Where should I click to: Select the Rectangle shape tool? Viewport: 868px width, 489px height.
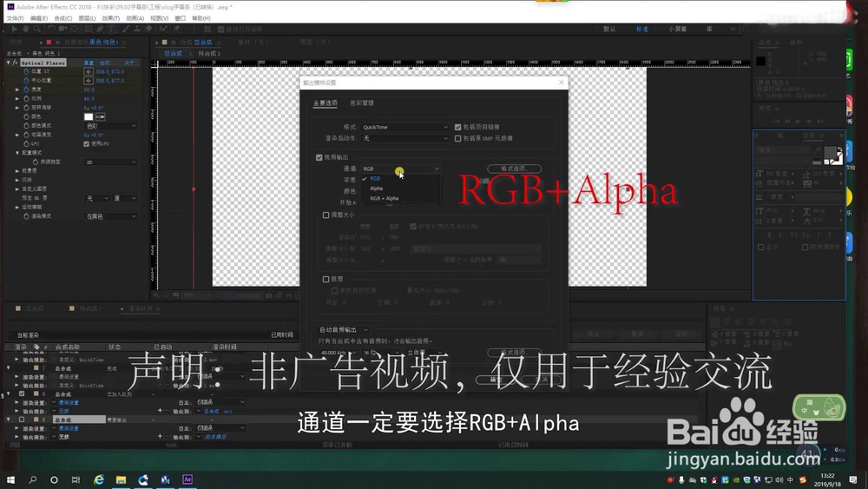coord(89,29)
